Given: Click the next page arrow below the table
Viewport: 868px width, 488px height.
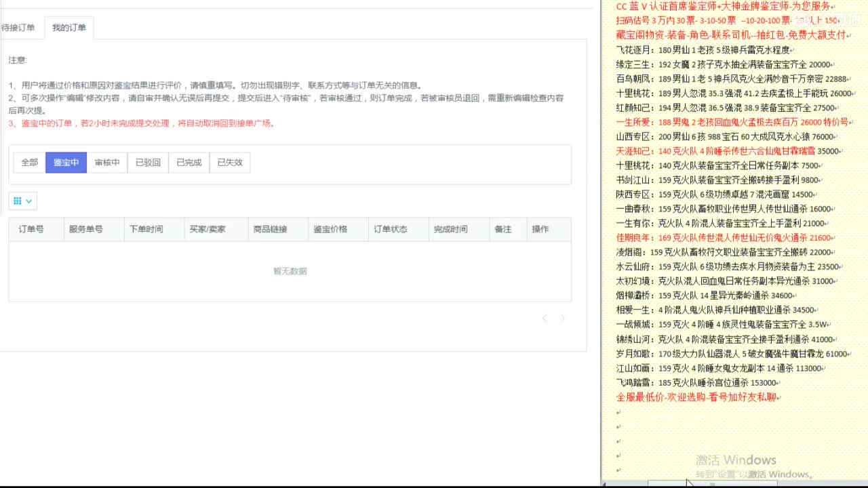Looking at the screenshot, I should [x=563, y=319].
